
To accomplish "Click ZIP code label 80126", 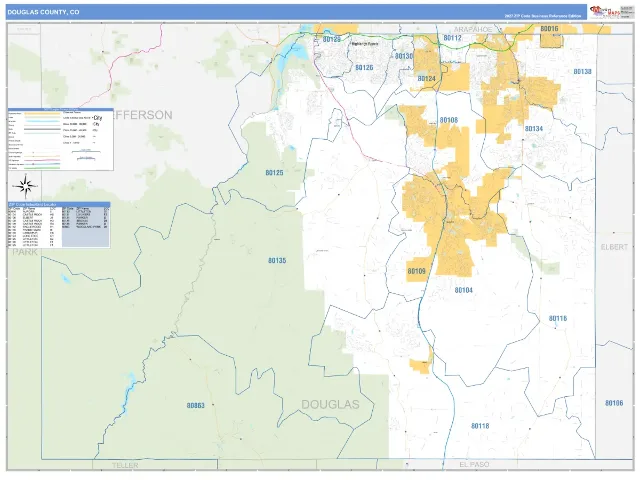I will click(x=364, y=67).
